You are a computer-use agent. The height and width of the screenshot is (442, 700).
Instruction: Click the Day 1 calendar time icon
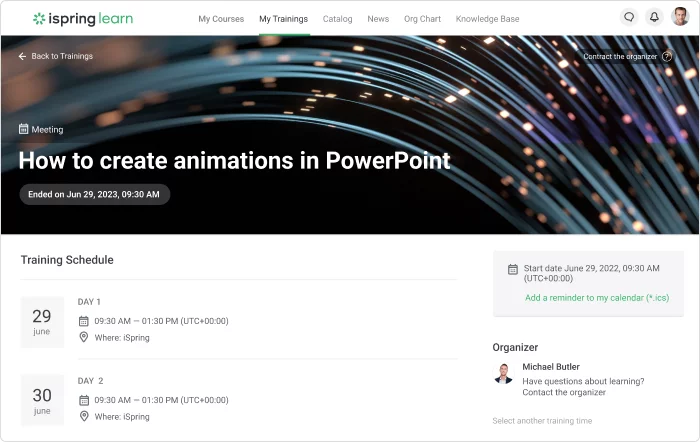[83, 321]
